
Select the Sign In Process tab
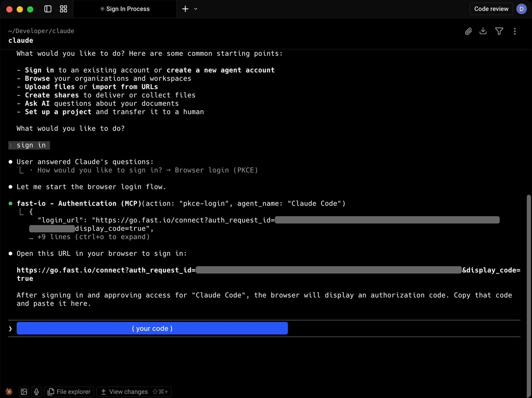click(125, 9)
